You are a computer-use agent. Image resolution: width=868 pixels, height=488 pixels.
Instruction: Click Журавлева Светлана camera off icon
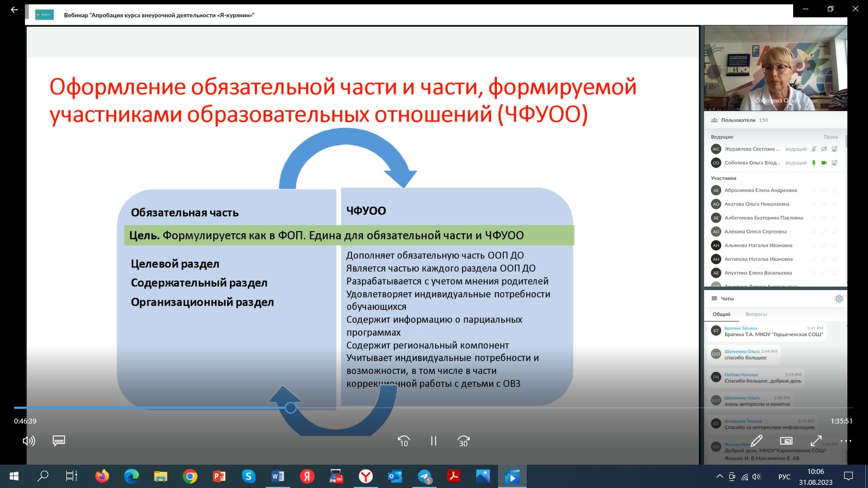[824, 149]
